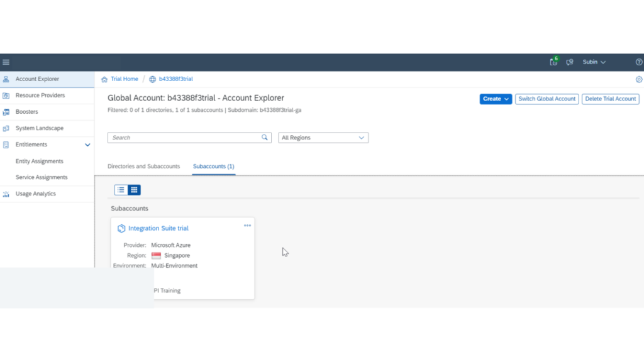Switch to list view layout
Image resolution: width=644 pixels, height=362 pixels.
point(121,190)
